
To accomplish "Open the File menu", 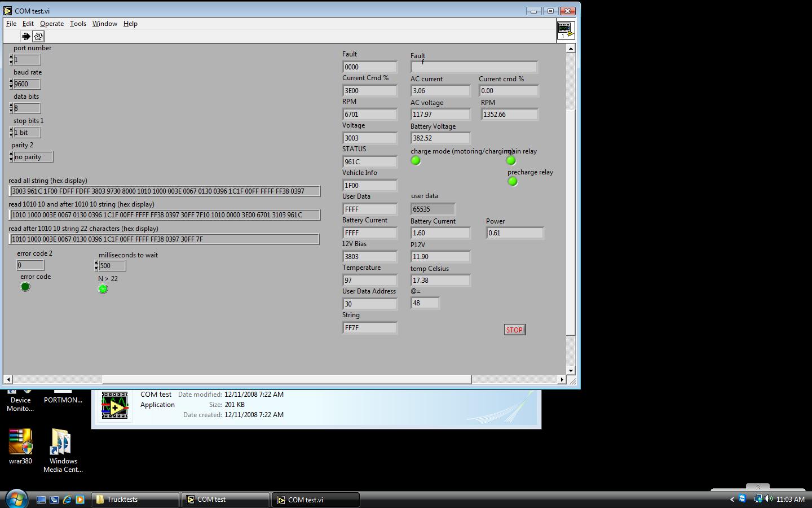I will [x=11, y=24].
